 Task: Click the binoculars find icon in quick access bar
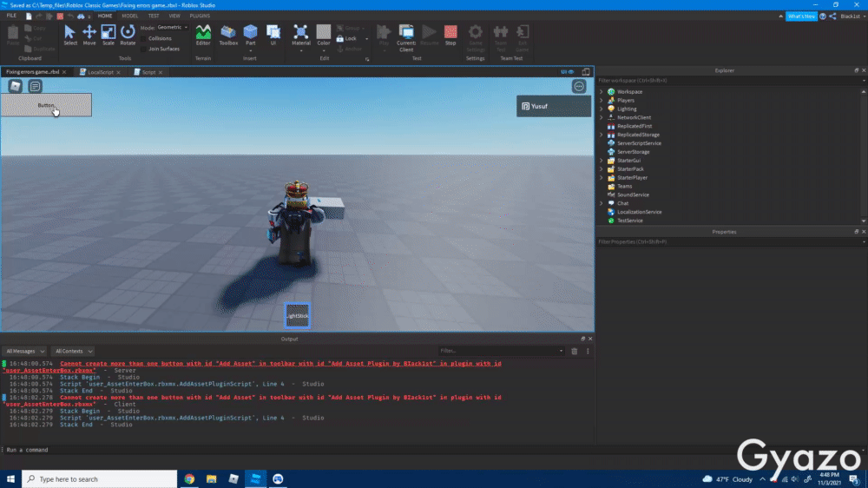tap(81, 16)
